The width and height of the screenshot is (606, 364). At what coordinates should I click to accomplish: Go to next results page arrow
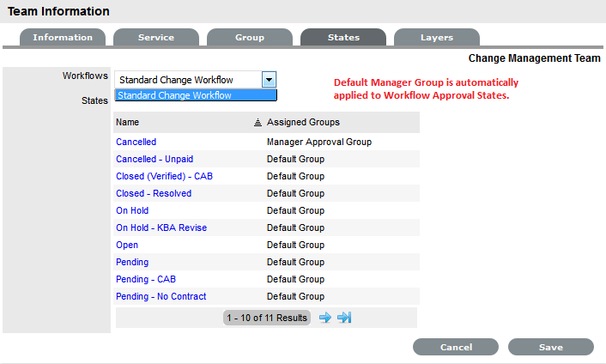coord(325,318)
